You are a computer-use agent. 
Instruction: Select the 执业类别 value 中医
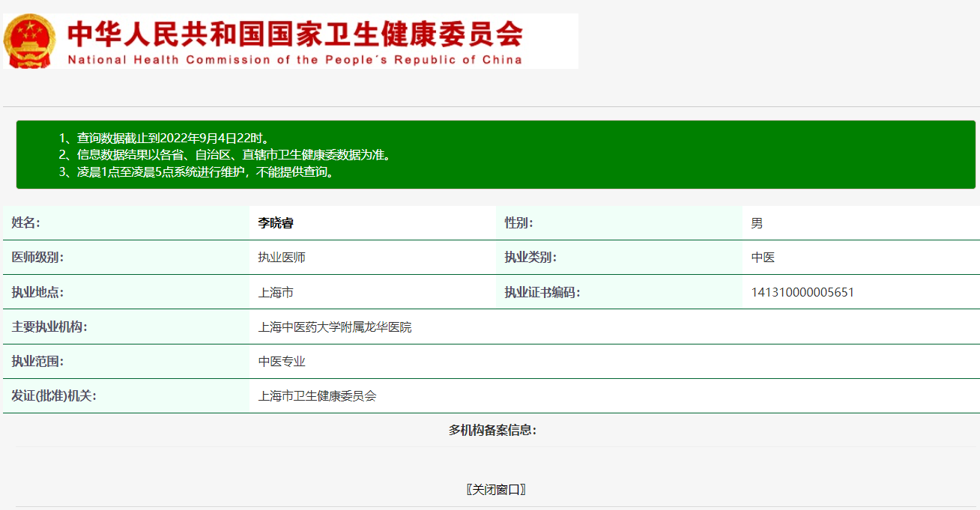point(763,258)
